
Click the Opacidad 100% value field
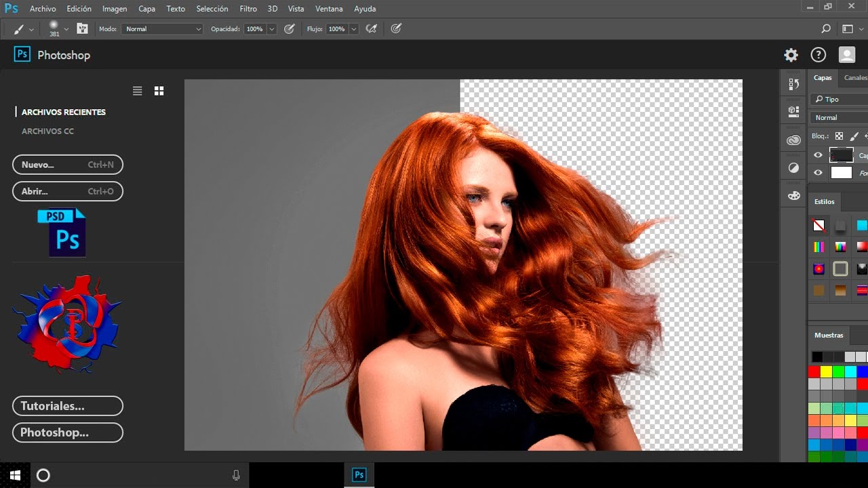point(255,29)
